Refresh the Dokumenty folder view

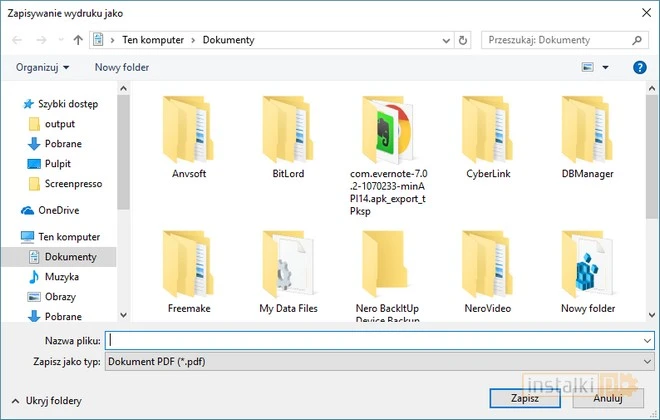tap(463, 40)
